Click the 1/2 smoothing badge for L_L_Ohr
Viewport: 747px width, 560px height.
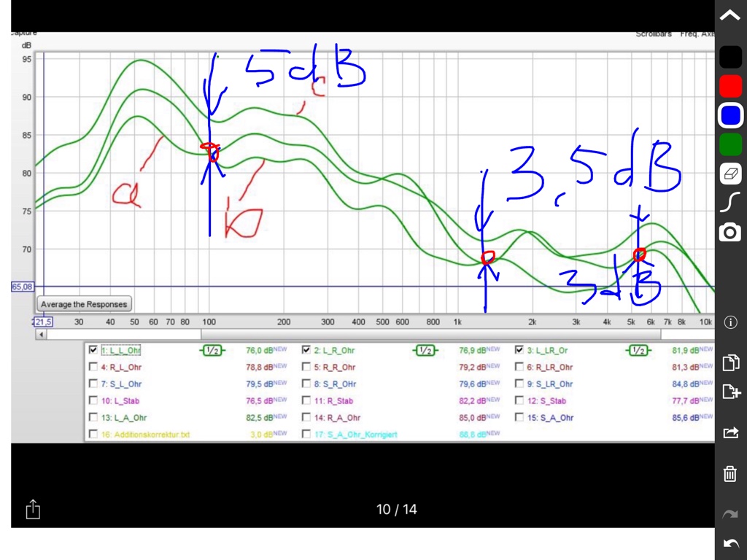click(212, 351)
